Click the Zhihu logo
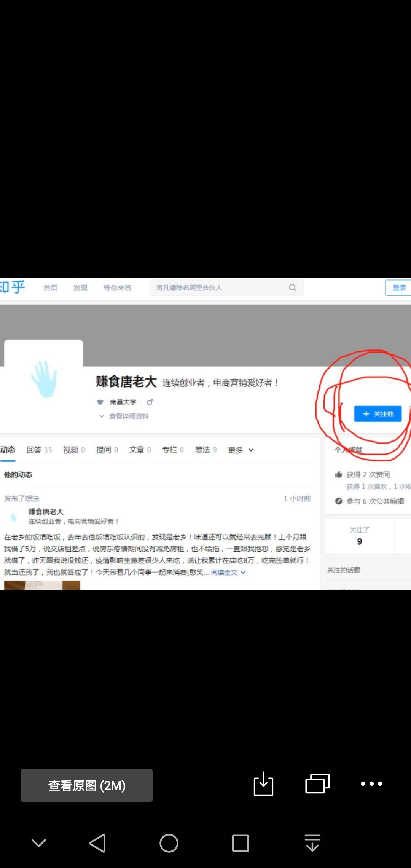The height and width of the screenshot is (868, 411). [x=13, y=287]
